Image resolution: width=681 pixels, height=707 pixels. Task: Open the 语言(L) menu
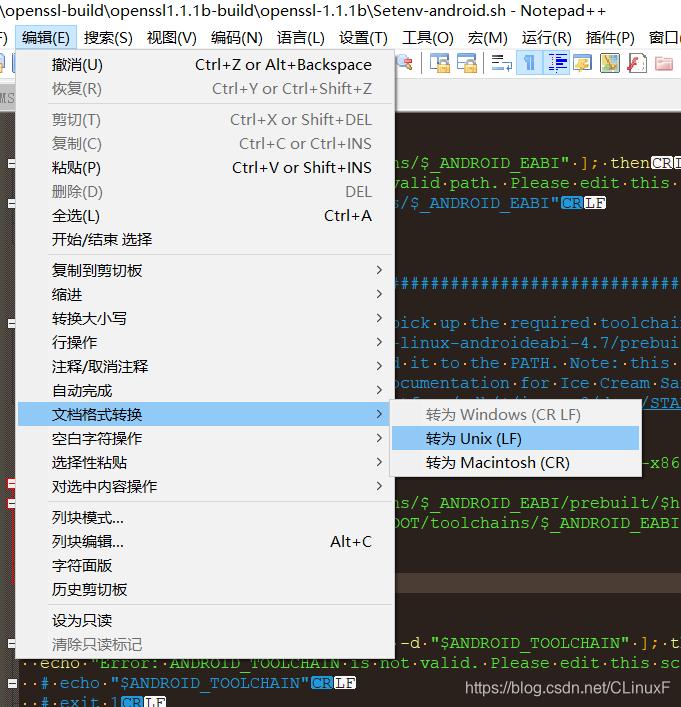pos(301,37)
